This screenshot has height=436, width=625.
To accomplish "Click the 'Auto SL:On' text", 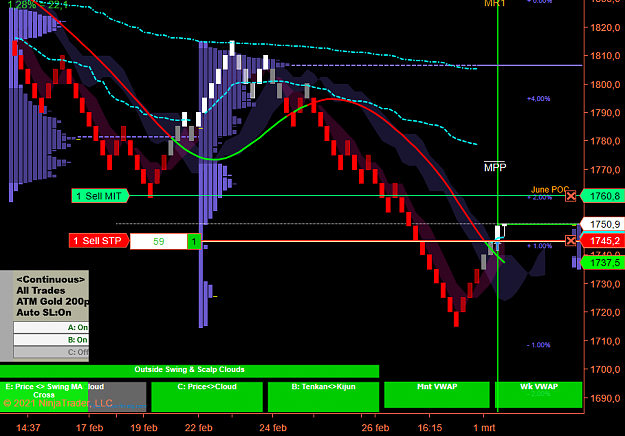I will point(44,312).
